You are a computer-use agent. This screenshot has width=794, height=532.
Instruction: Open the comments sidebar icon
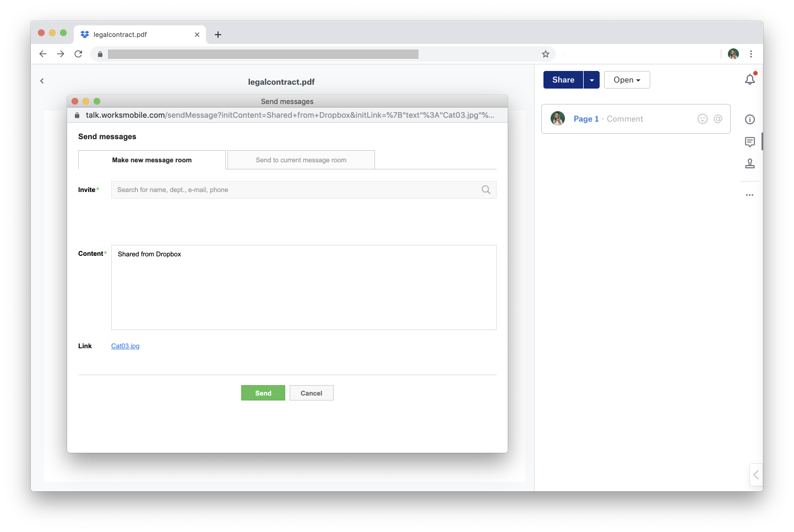[749, 142]
